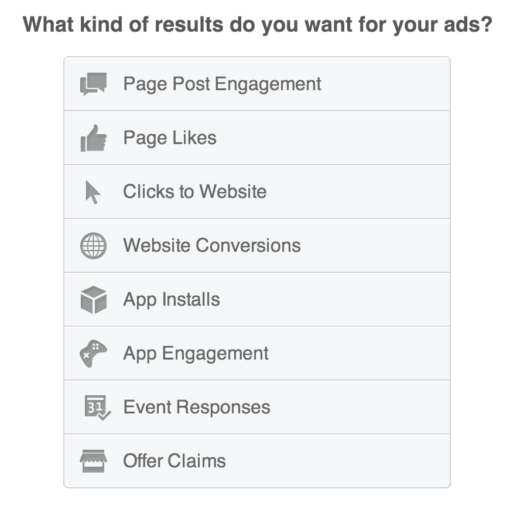This screenshot has height=520, width=527.
Task: Click the cursor arrow icon
Action: click(x=92, y=192)
